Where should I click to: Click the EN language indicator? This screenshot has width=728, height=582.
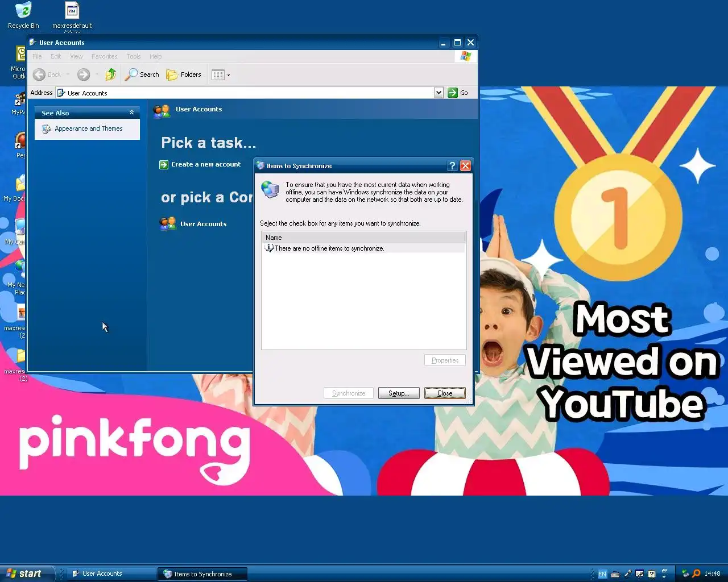[602, 574]
